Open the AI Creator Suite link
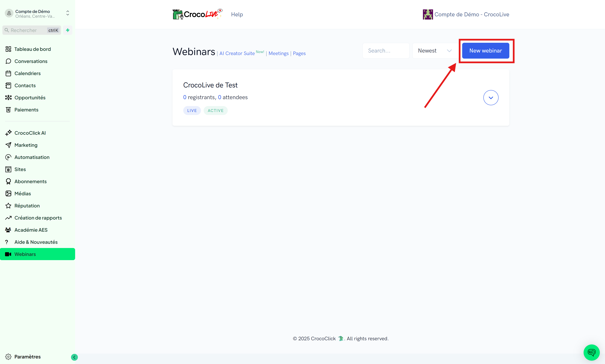The image size is (605, 364). pyautogui.click(x=237, y=54)
